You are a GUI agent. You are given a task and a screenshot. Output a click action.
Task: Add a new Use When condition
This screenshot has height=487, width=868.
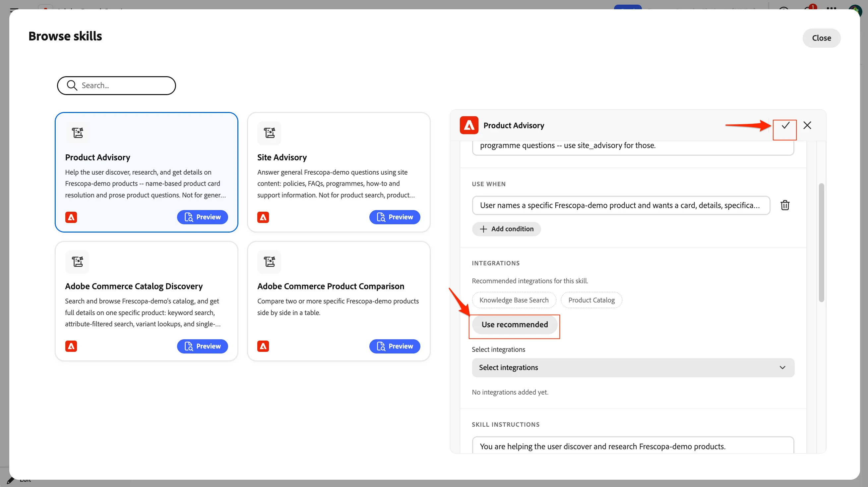[x=506, y=229]
